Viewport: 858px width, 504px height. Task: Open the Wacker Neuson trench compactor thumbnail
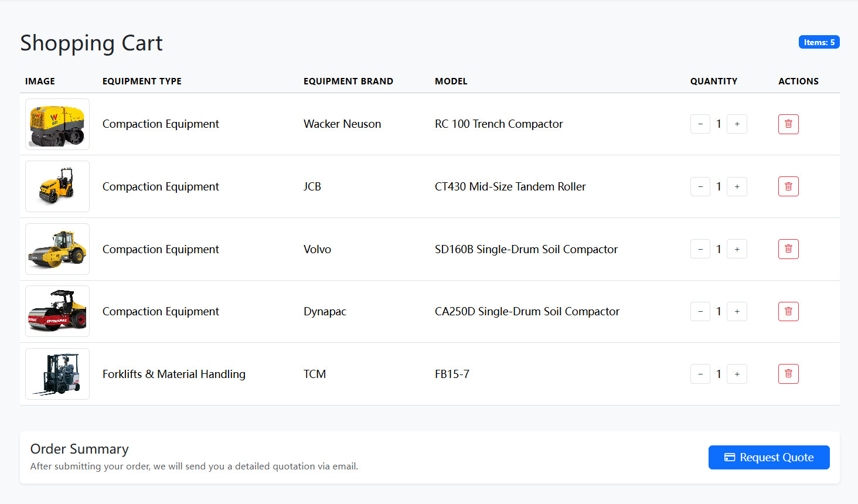point(57,124)
